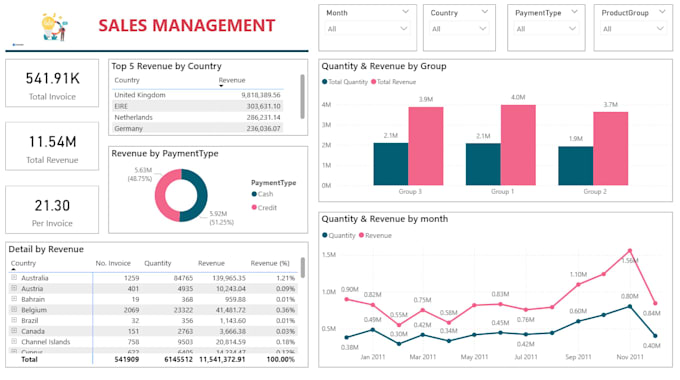Click the SALES MANAGEMENT title

tap(186, 25)
